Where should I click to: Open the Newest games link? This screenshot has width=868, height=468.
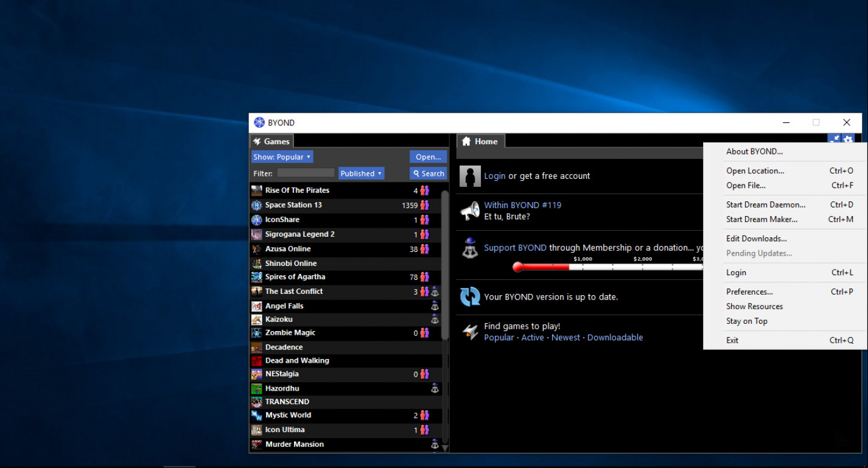(x=566, y=338)
